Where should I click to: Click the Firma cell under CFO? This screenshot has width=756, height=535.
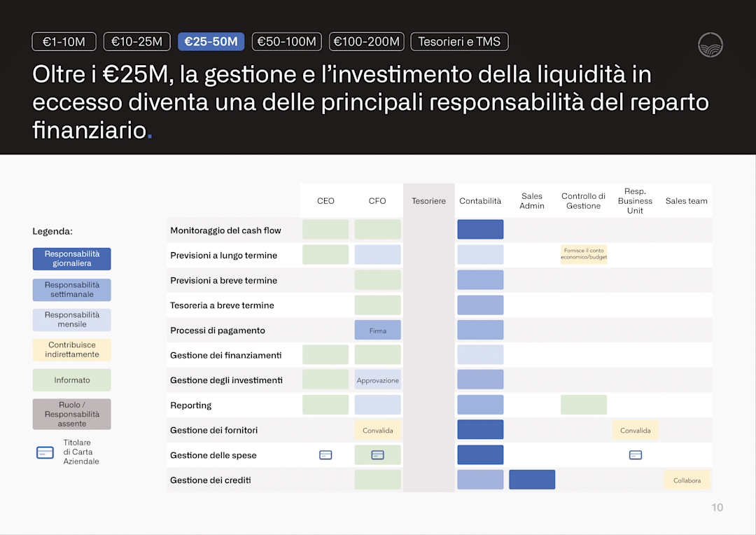[377, 331]
